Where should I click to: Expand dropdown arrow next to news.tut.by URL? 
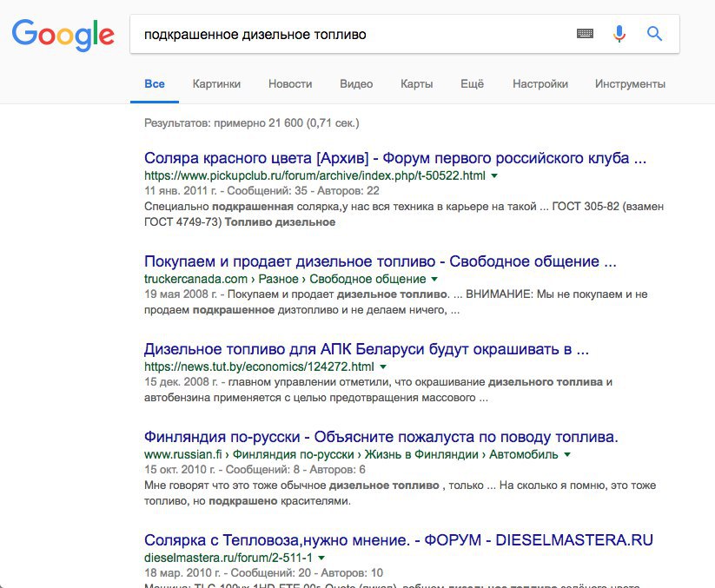click(383, 367)
